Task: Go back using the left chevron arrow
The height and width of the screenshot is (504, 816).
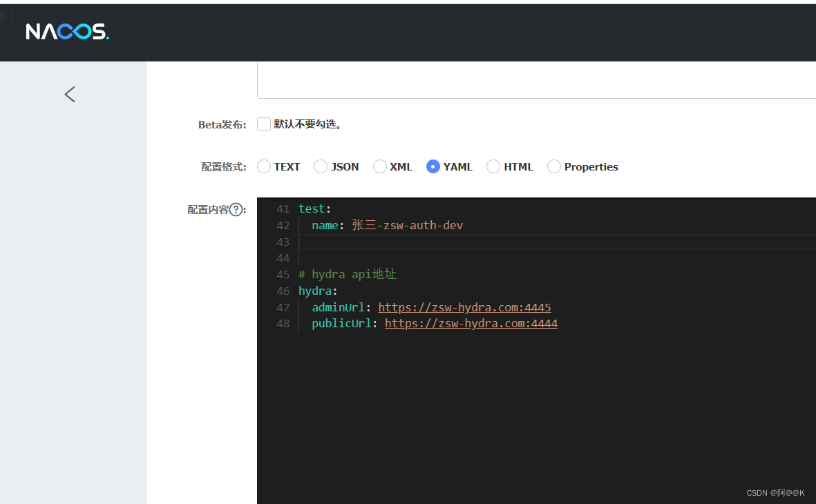Action: click(x=70, y=94)
